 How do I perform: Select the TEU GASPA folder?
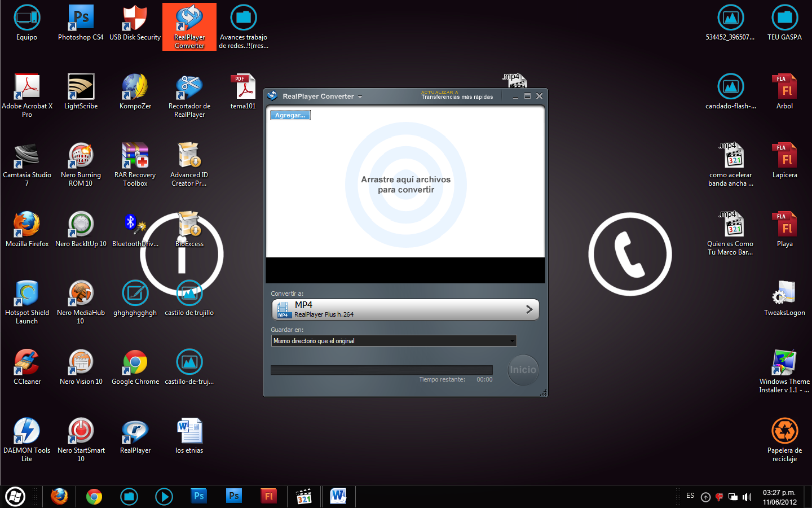pos(784,24)
